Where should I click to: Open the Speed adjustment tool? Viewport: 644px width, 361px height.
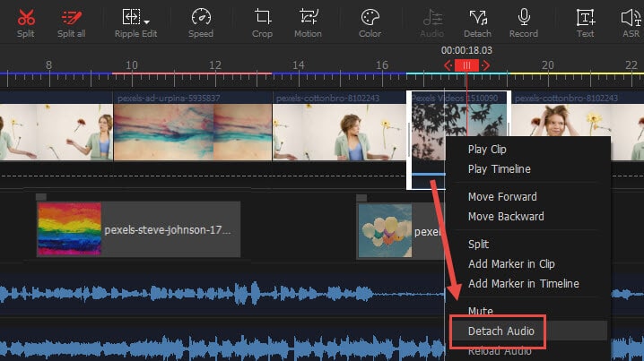201,21
